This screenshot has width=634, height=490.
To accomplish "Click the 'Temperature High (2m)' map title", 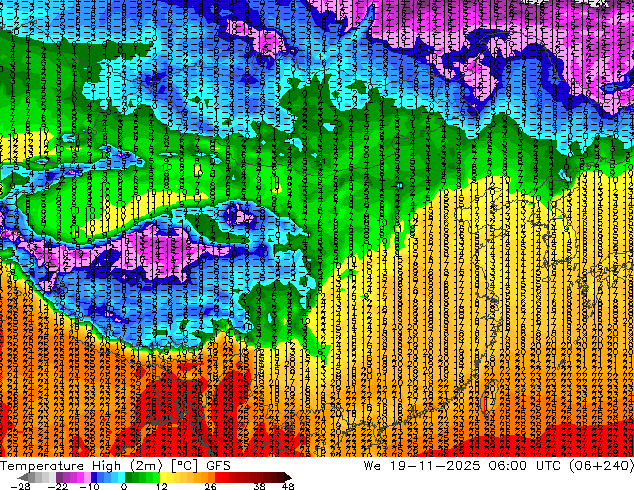I will 81,466.
